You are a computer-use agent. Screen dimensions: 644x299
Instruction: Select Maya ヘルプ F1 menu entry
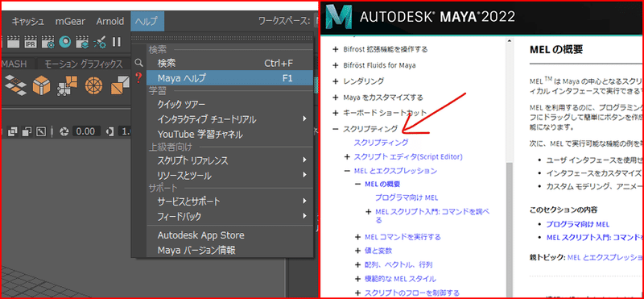[229, 77]
